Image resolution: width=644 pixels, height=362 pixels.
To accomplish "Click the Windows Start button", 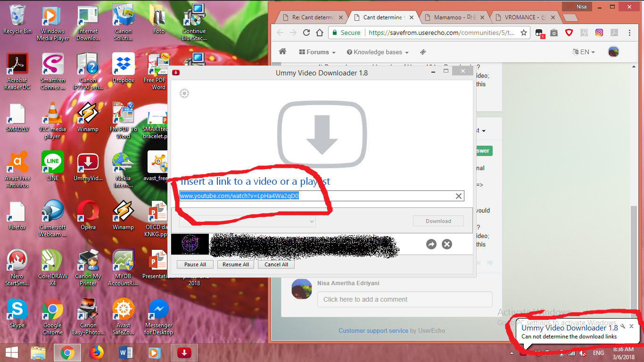I will pyautogui.click(x=11, y=352).
